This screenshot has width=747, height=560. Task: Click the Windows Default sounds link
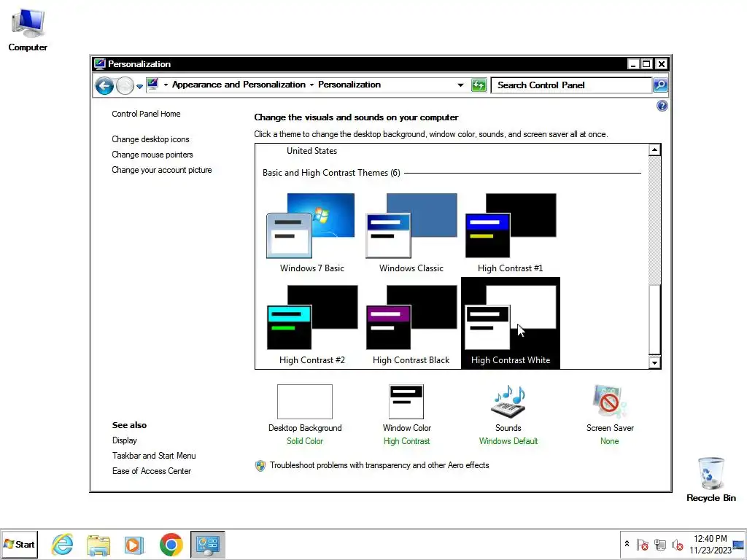pos(508,441)
